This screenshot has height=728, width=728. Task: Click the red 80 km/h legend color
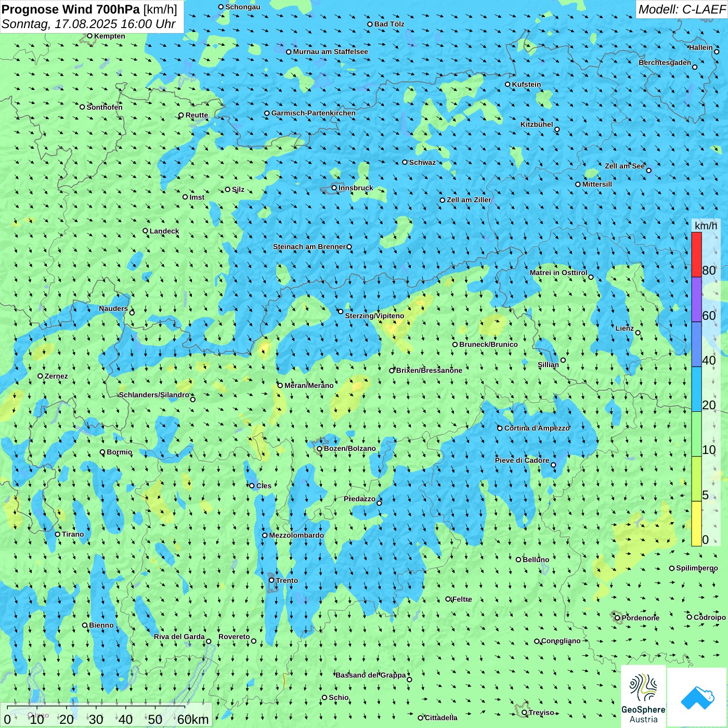pos(696,254)
